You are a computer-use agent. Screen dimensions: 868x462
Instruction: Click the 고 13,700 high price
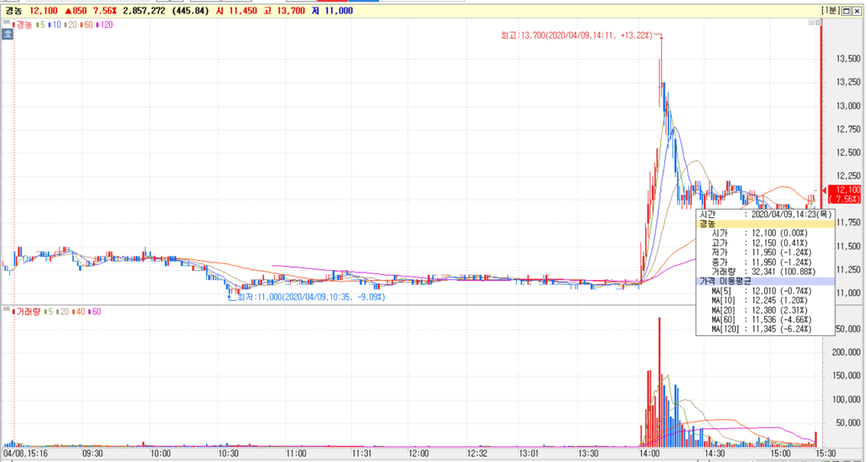tap(284, 11)
